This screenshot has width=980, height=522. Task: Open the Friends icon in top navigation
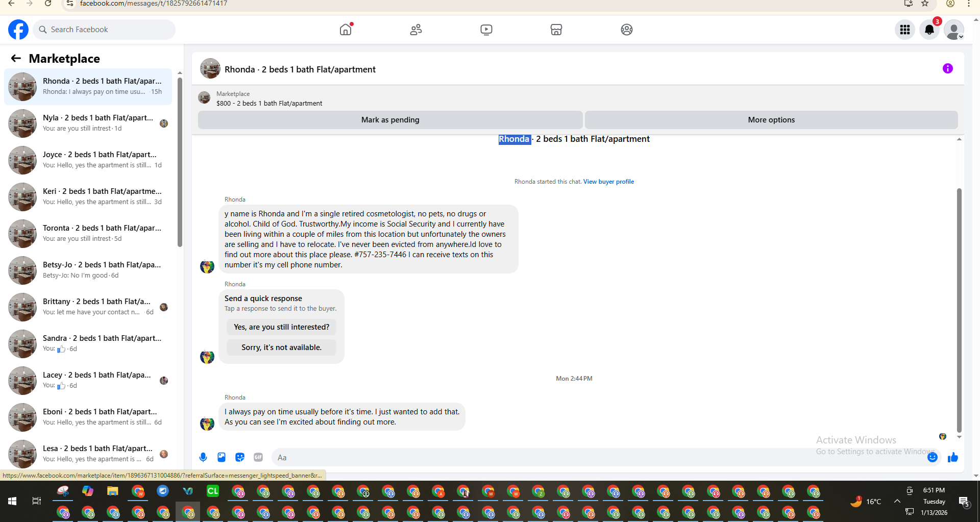tap(416, 30)
